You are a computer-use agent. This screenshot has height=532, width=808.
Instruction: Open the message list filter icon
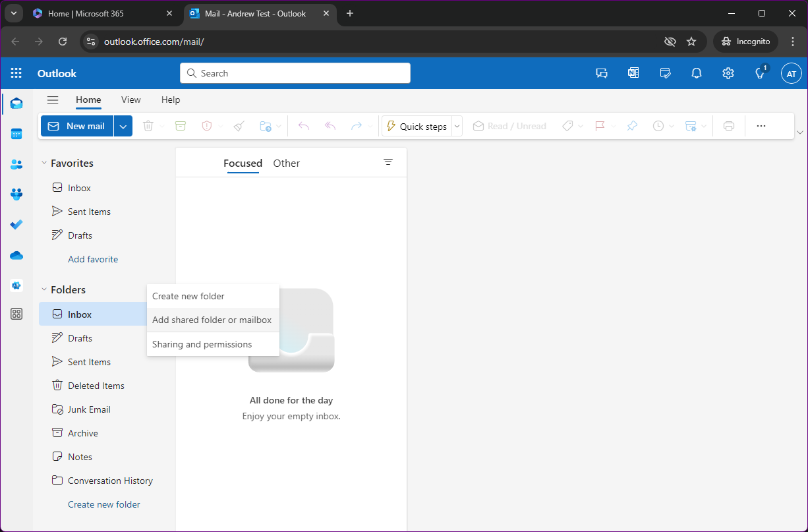coord(388,162)
